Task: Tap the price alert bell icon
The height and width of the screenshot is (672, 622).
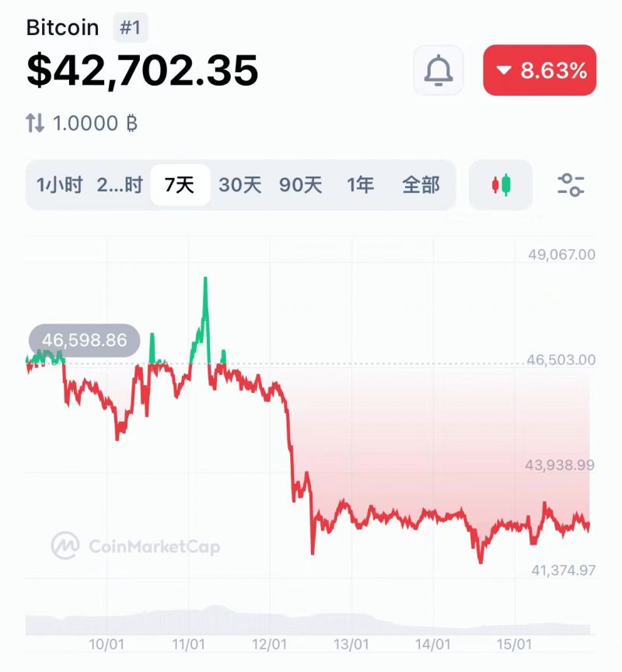Action: (x=439, y=70)
